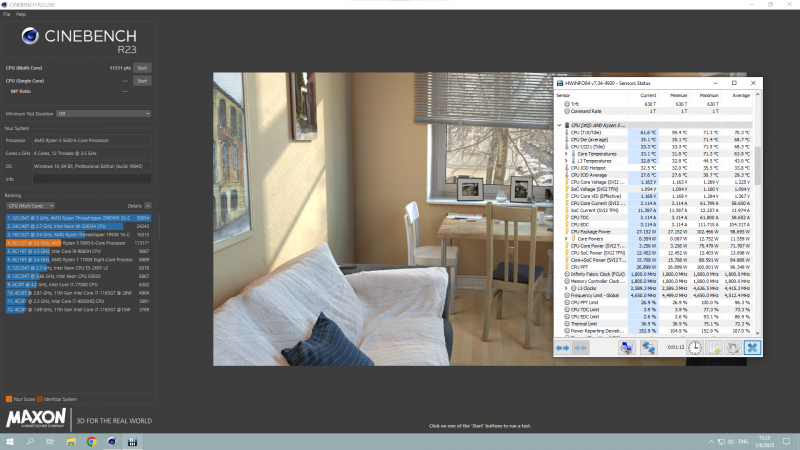The height and width of the screenshot is (450, 800).
Task: Expand L3 Clocks node
Action: click(566, 288)
